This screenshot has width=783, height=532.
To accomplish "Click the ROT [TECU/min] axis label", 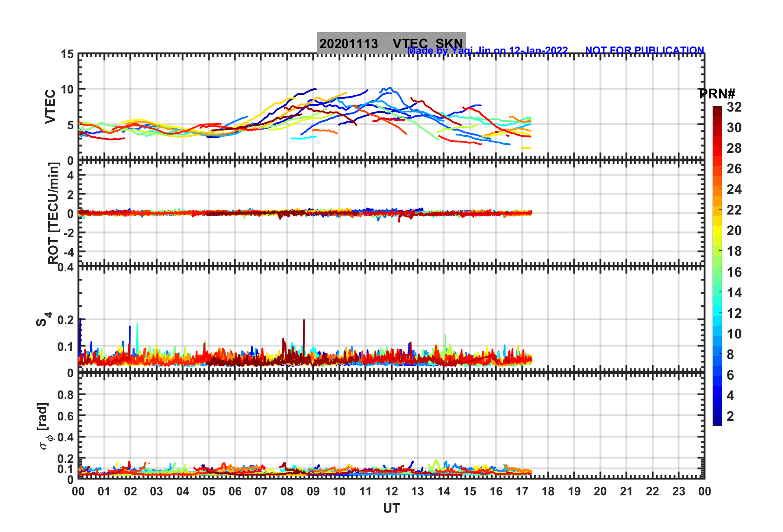I will [53, 213].
